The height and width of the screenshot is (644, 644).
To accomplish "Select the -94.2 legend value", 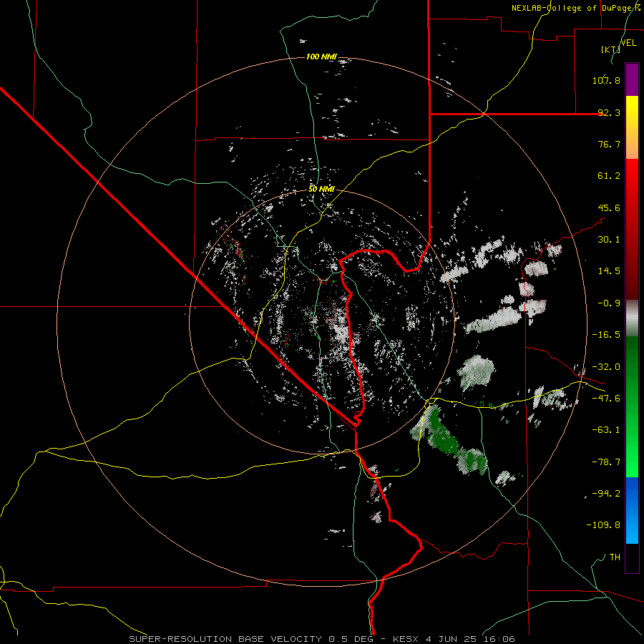I will [606, 494].
